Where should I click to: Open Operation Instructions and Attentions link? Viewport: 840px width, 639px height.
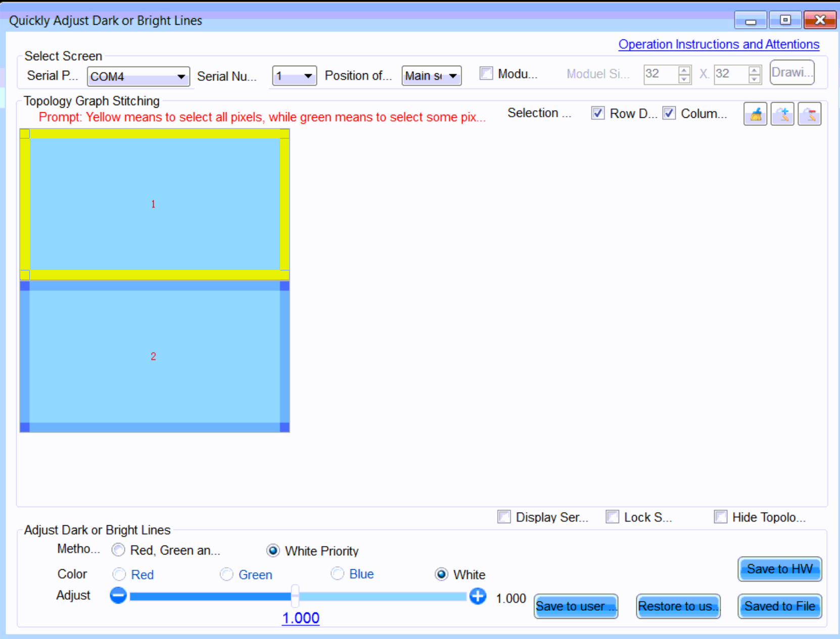[718, 44]
